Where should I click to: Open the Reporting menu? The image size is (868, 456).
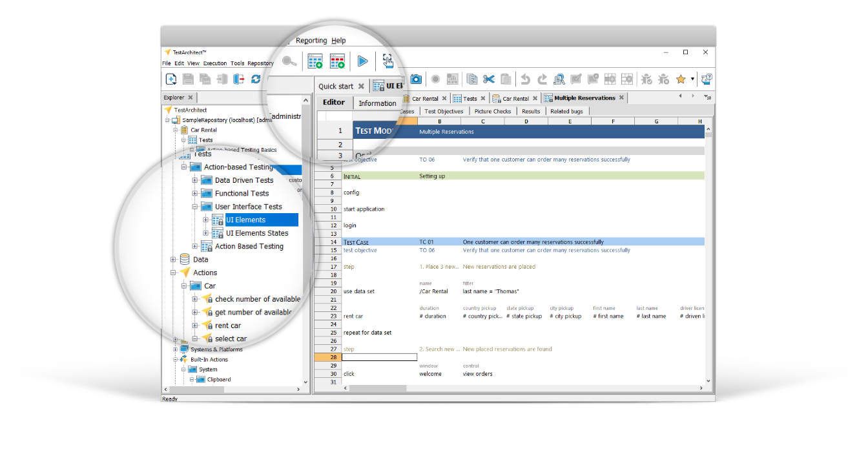[x=311, y=41]
